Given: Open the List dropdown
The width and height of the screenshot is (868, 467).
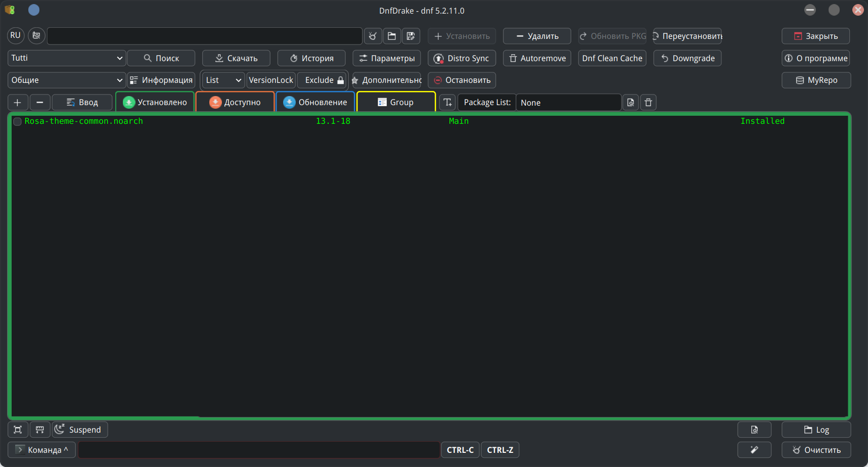Looking at the screenshot, I should (x=223, y=80).
